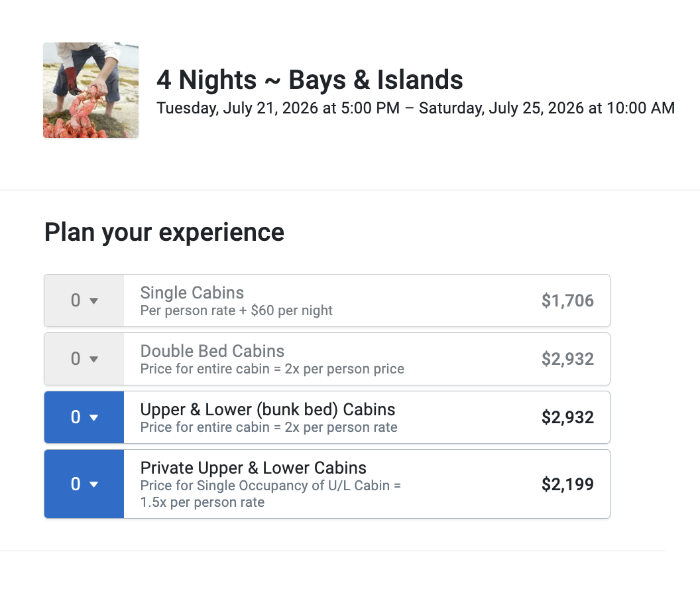The image size is (700, 605).
Task: Click the 'Per person rate + $60 per night' note
Action: coord(236,310)
